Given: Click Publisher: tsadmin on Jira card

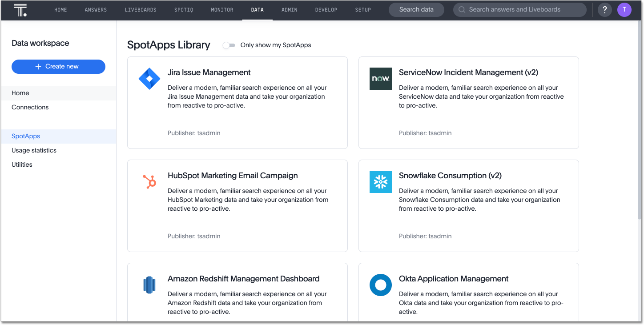Looking at the screenshot, I should click(194, 133).
